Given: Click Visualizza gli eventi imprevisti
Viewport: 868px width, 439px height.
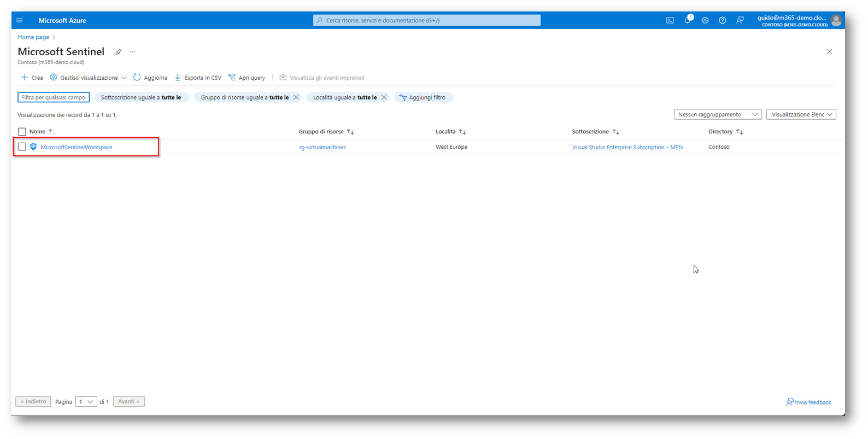Looking at the screenshot, I should tap(322, 78).
